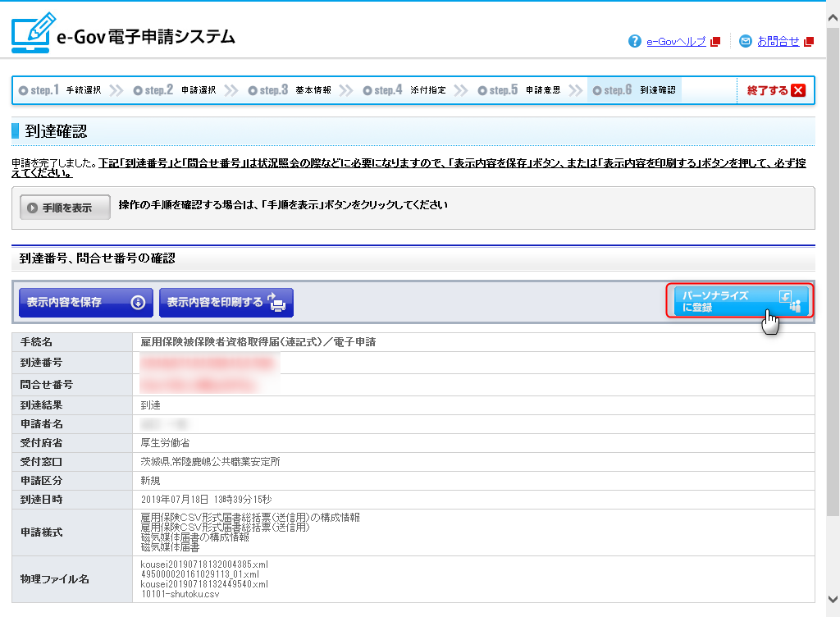
Task: Click red external-window icon after お問合せ
Action: [809, 41]
